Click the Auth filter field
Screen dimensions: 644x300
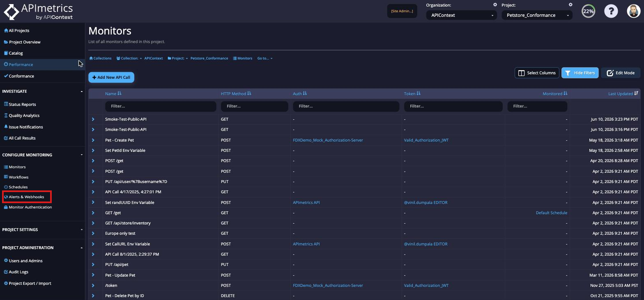[x=346, y=106]
